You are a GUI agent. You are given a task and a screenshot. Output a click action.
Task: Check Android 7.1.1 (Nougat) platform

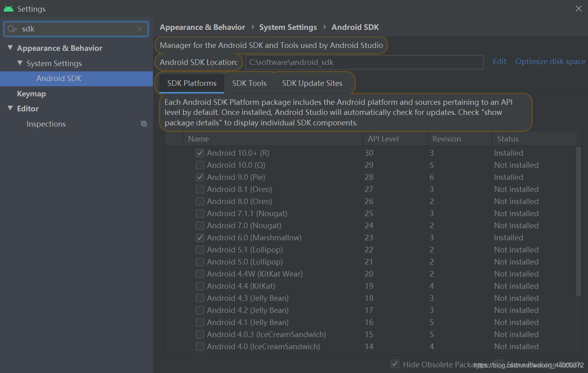200,214
